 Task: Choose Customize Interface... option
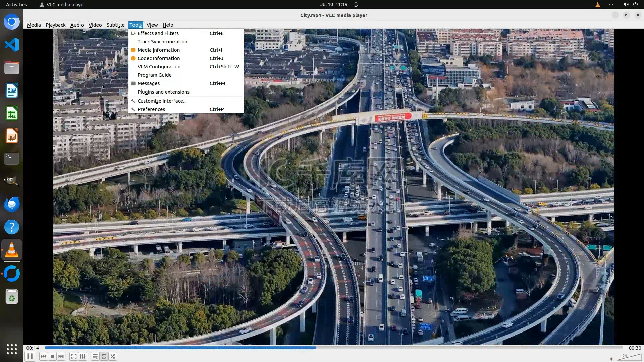point(162,101)
